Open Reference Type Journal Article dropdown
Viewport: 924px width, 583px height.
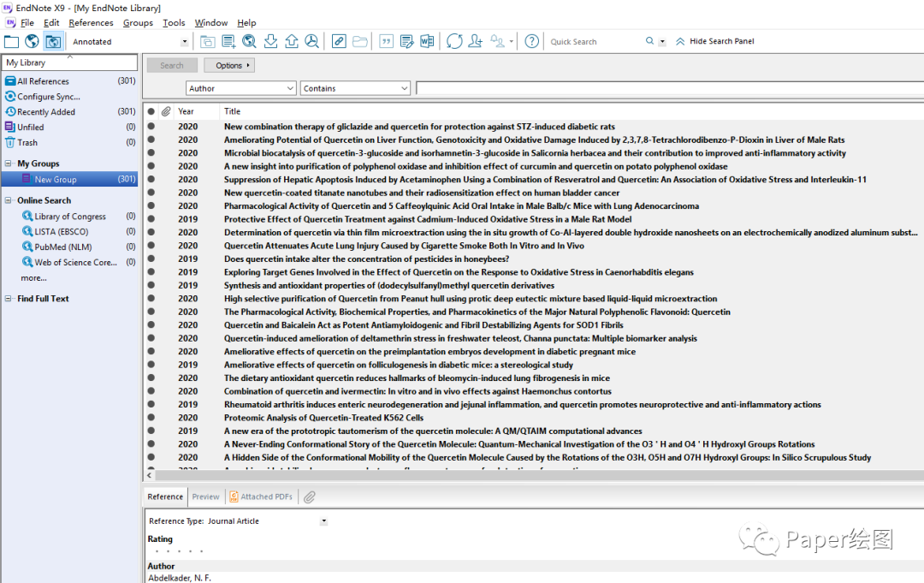[323, 521]
